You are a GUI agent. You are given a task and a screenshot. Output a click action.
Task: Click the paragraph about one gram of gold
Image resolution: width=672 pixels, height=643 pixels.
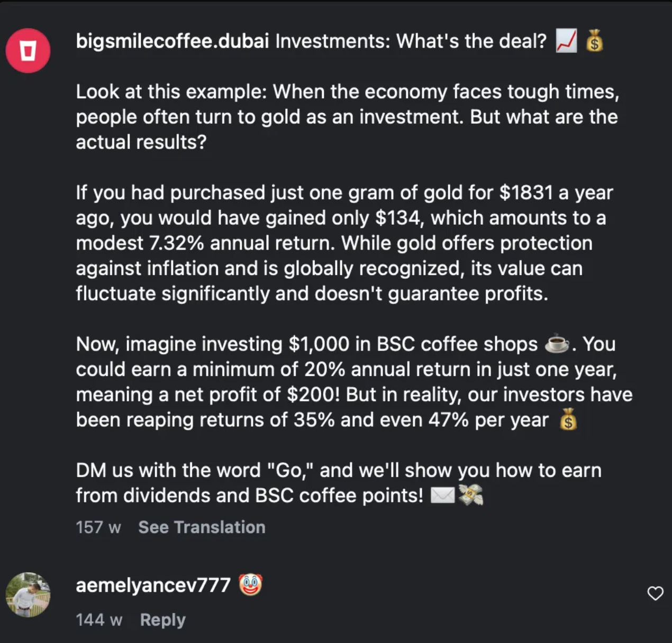pos(344,243)
